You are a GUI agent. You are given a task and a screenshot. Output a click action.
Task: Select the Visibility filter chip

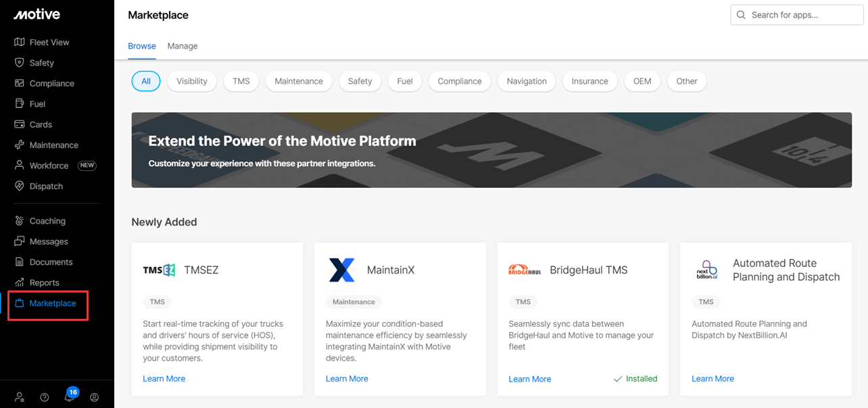(192, 81)
